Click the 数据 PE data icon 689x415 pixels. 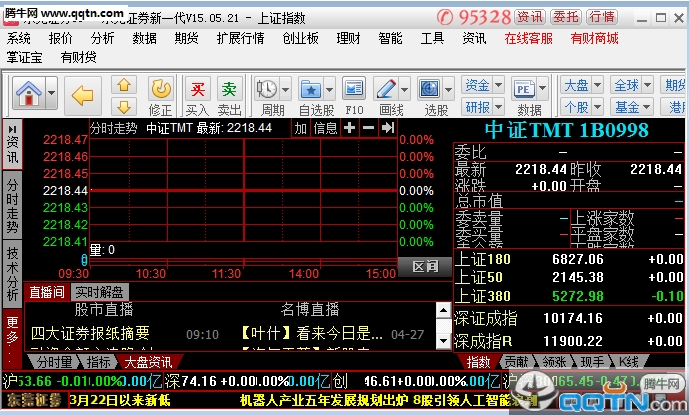pos(530,96)
